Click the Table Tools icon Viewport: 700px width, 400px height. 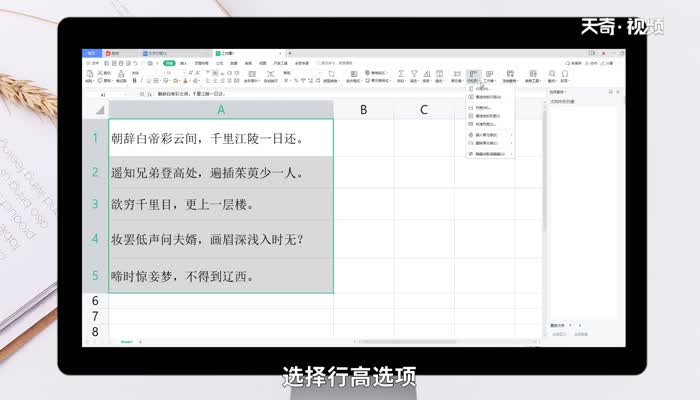pos(533,74)
